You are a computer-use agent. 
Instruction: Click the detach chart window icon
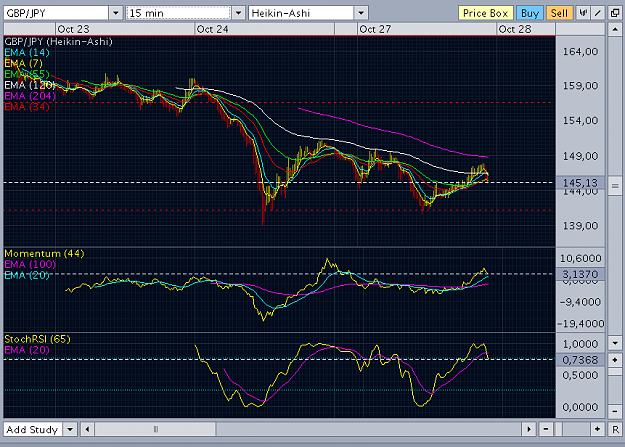coord(615,13)
